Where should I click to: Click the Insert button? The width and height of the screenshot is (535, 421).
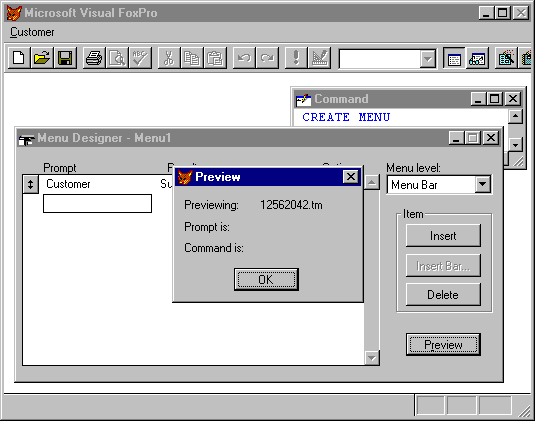coord(443,236)
